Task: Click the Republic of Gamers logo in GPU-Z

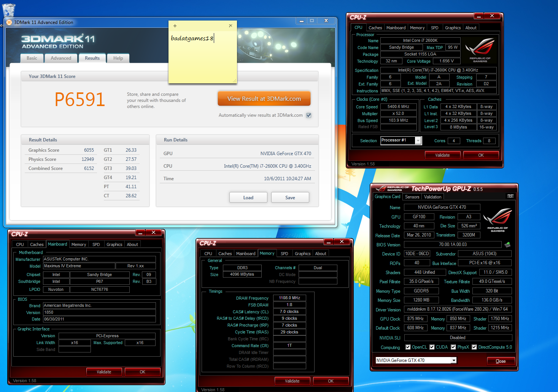Action: 498,220
